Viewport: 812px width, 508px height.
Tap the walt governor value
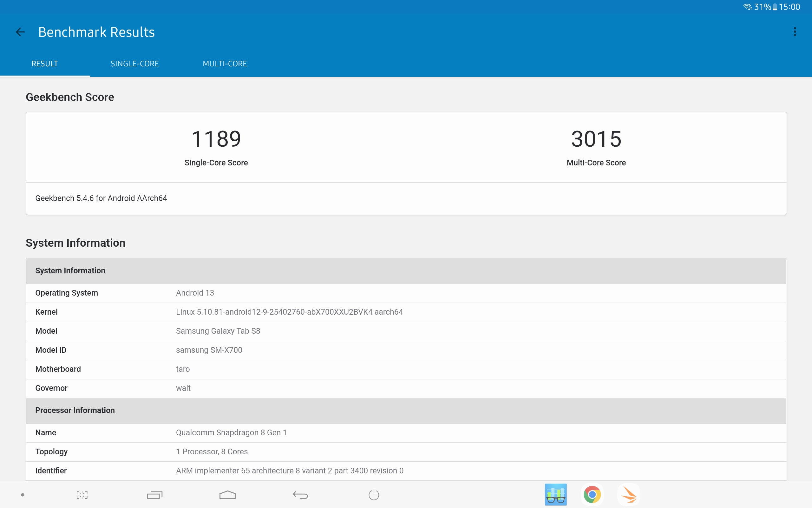[x=183, y=388]
